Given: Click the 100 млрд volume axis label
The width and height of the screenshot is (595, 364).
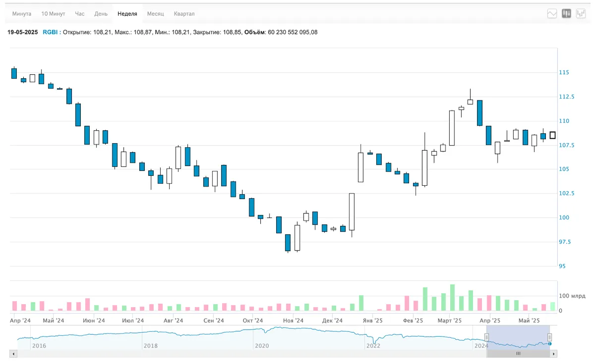Looking at the screenshot, I should pos(572,296).
